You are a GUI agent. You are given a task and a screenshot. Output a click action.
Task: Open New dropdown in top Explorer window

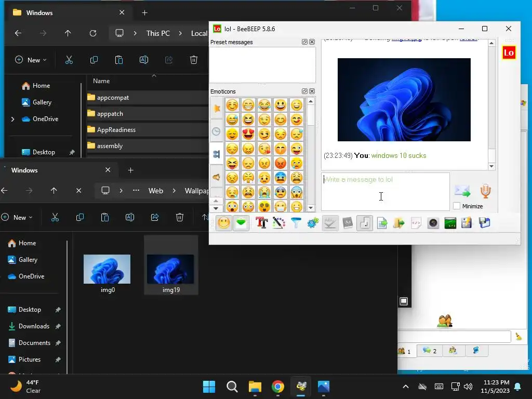tap(31, 60)
